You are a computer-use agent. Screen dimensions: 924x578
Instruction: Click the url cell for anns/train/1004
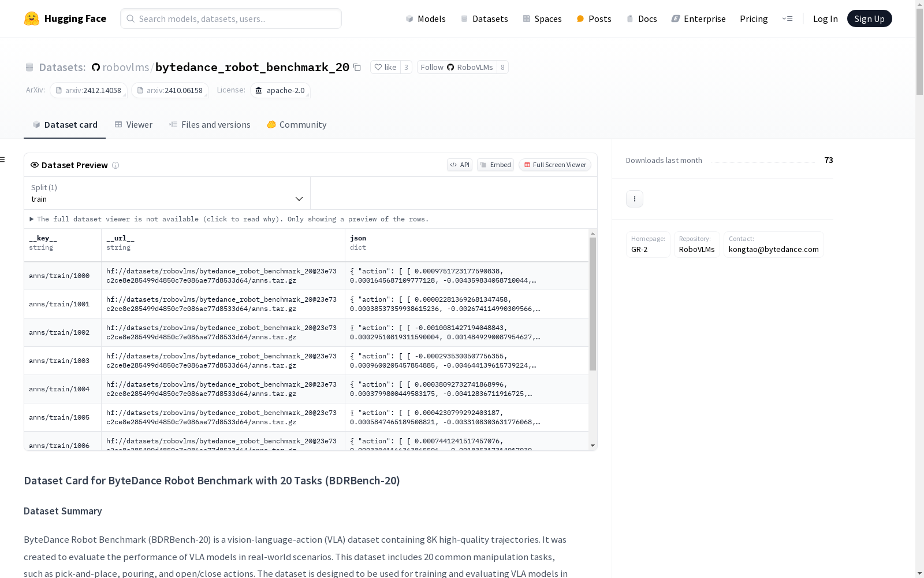tap(223, 389)
